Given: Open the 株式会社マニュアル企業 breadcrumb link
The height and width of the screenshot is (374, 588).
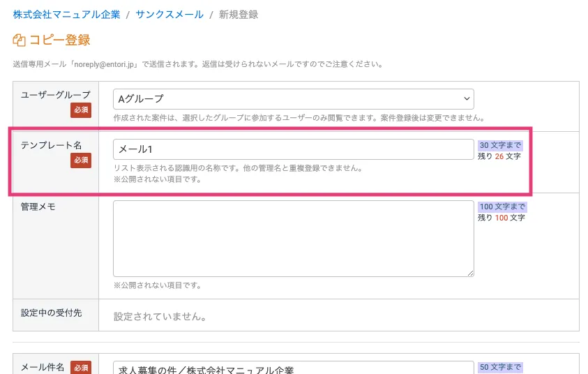Looking at the screenshot, I should [x=66, y=14].
